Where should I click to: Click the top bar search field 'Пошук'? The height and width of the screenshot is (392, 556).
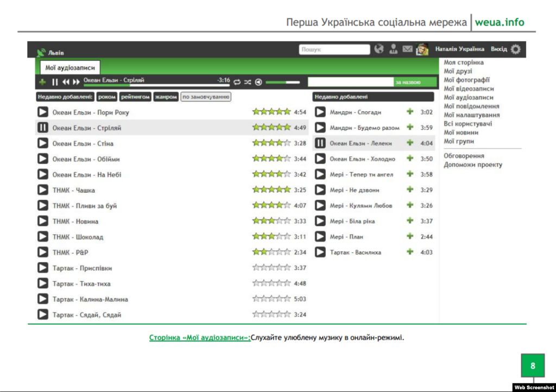334,49
